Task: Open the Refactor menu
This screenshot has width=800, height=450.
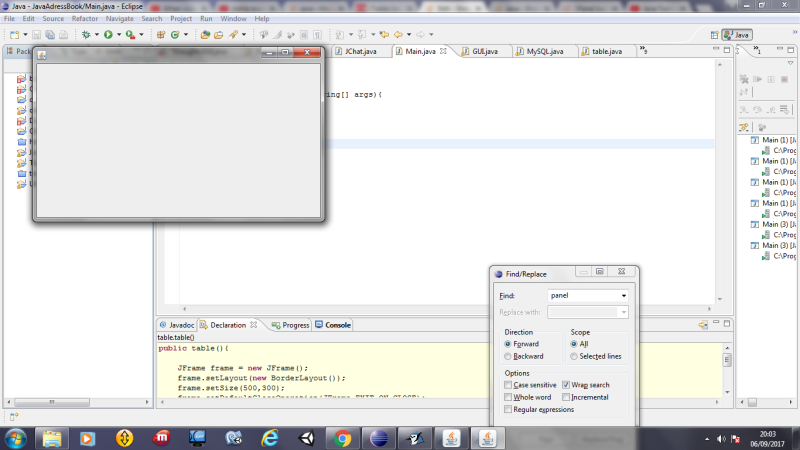Action: coord(85,18)
